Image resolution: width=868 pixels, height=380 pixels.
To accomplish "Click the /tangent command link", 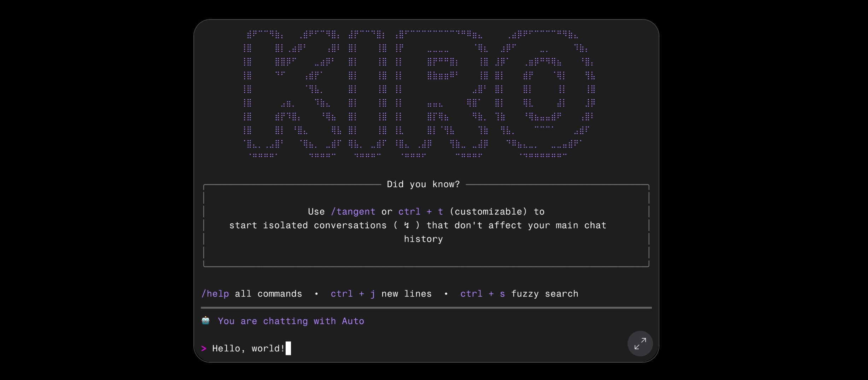I will (354, 211).
